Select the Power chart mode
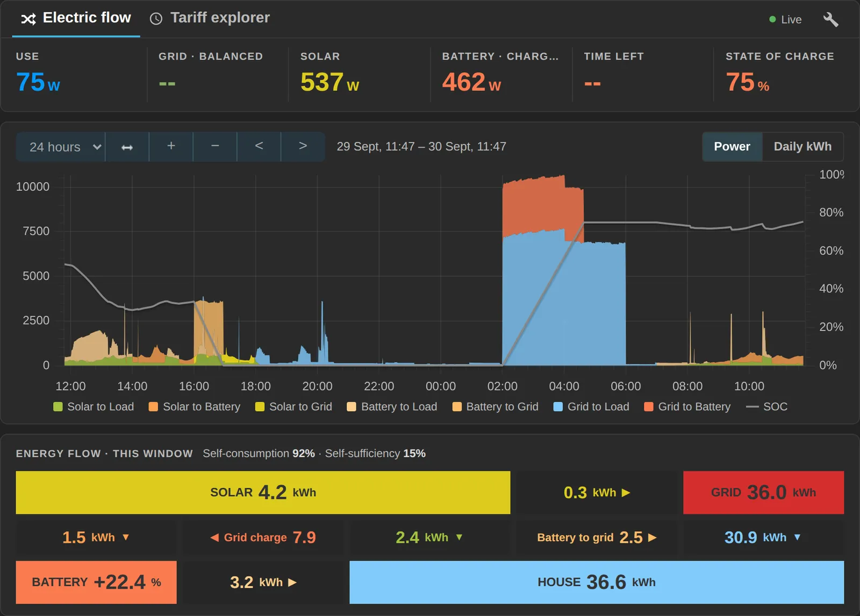Screen dimensions: 860x616 pos(732,147)
